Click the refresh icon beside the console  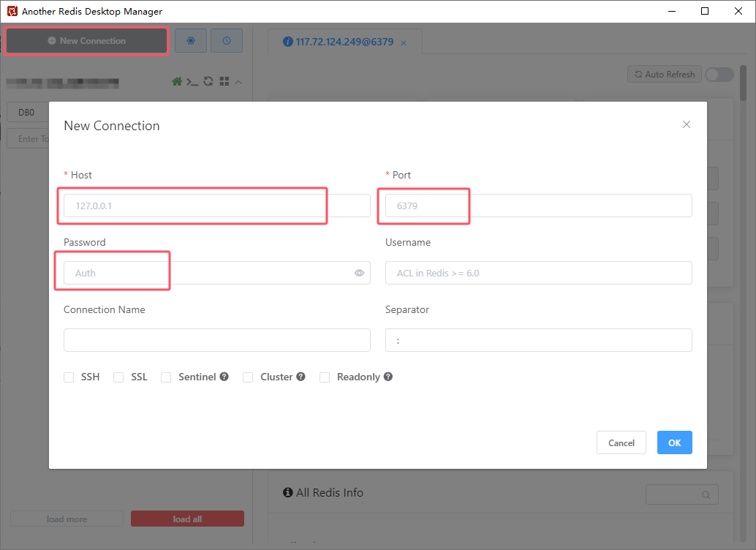(208, 82)
